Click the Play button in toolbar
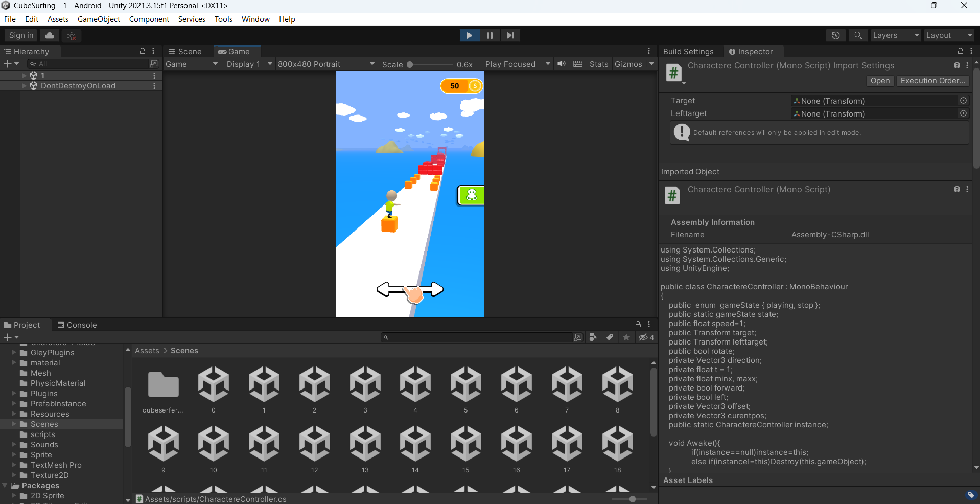 [469, 35]
